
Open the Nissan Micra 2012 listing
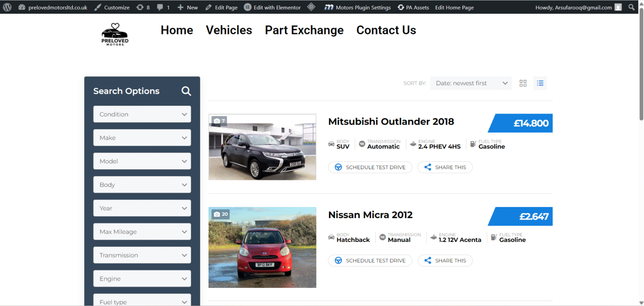coord(370,214)
